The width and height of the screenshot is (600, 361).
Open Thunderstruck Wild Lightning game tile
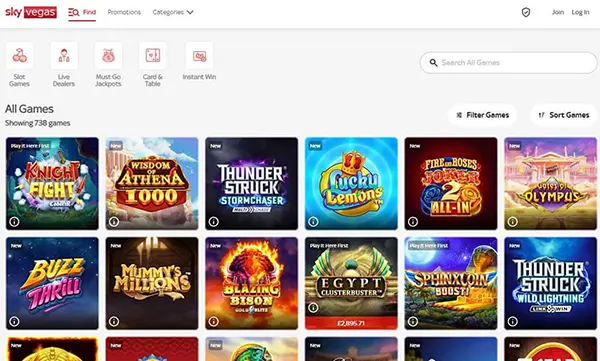coord(551,283)
